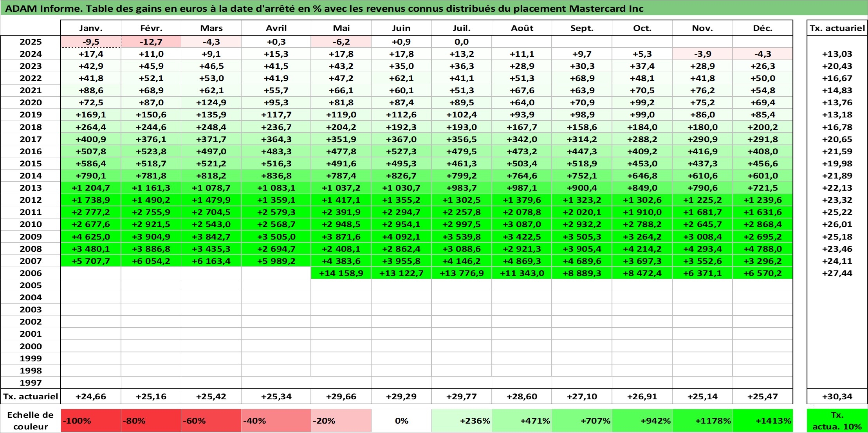This screenshot has width=868, height=433.
Task: Select the actuarial rate +13,03 for 2024
Action: (x=837, y=54)
